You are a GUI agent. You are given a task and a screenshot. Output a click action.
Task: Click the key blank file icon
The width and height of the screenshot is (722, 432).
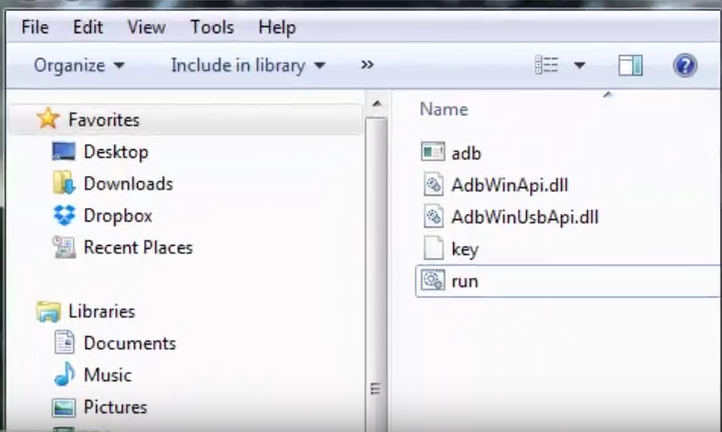(x=433, y=248)
